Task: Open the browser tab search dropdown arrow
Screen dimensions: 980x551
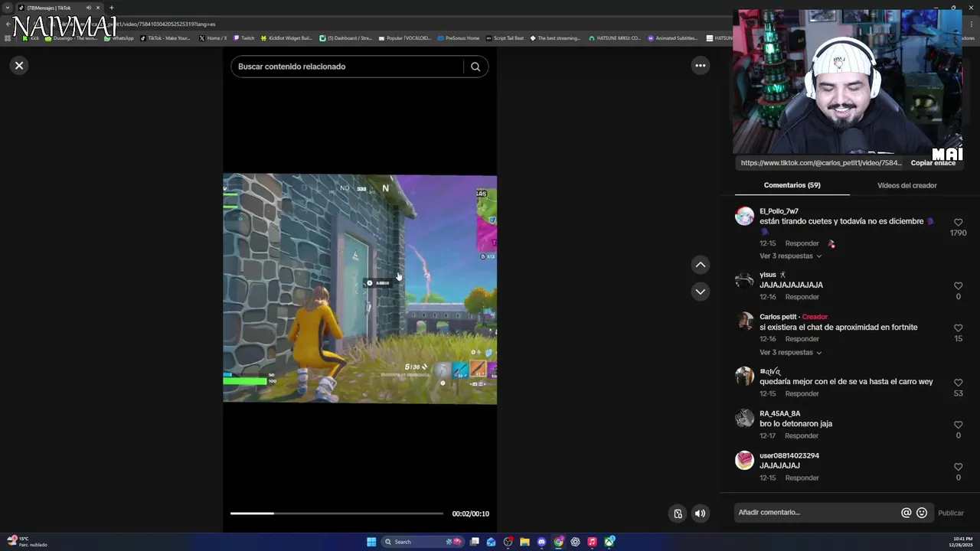Action: pyautogui.click(x=7, y=8)
